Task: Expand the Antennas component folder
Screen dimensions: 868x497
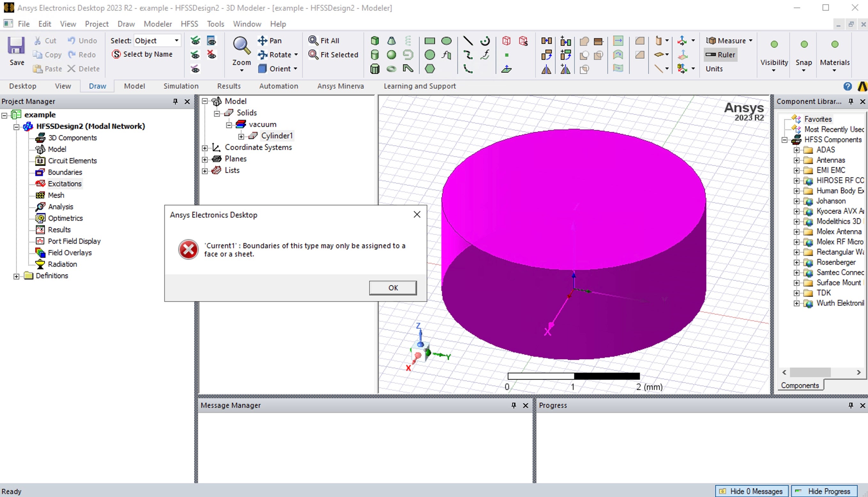Action: coord(796,160)
